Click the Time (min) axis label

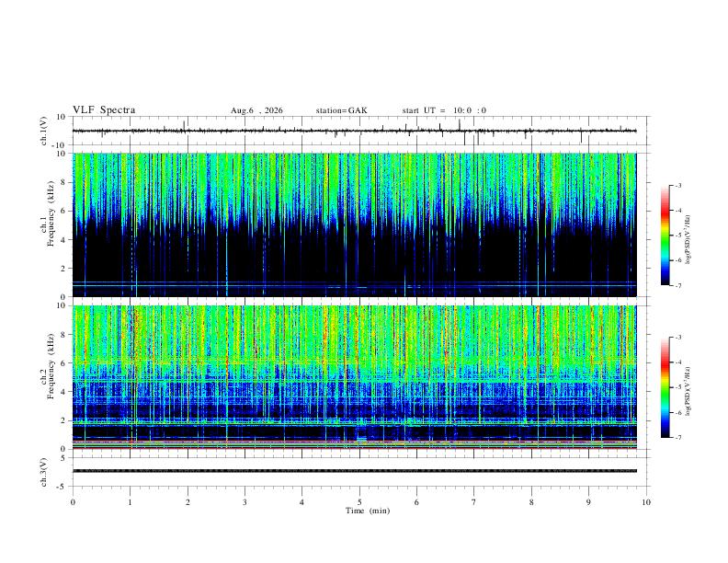pos(368,511)
